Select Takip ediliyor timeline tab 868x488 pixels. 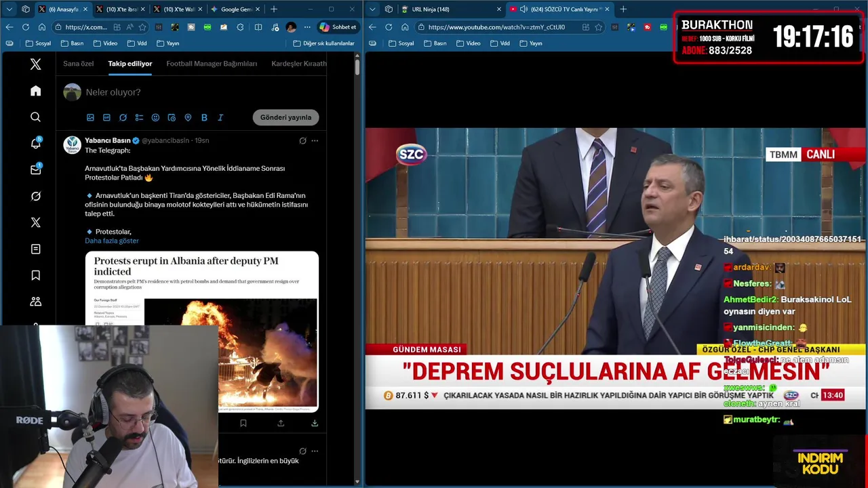point(130,64)
